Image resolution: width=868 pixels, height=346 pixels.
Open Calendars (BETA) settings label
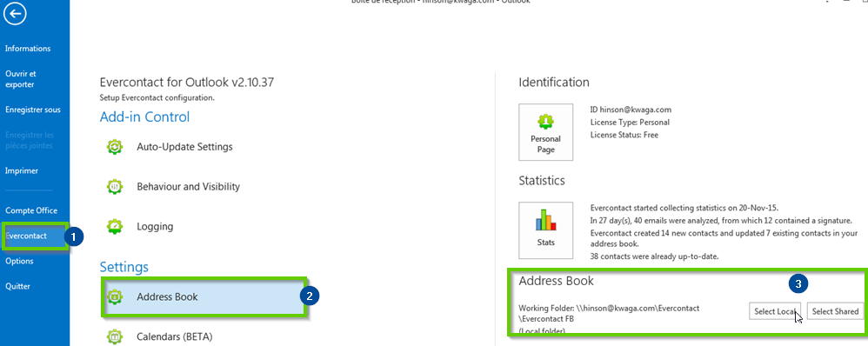pyautogui.click(x=174, y=336)
